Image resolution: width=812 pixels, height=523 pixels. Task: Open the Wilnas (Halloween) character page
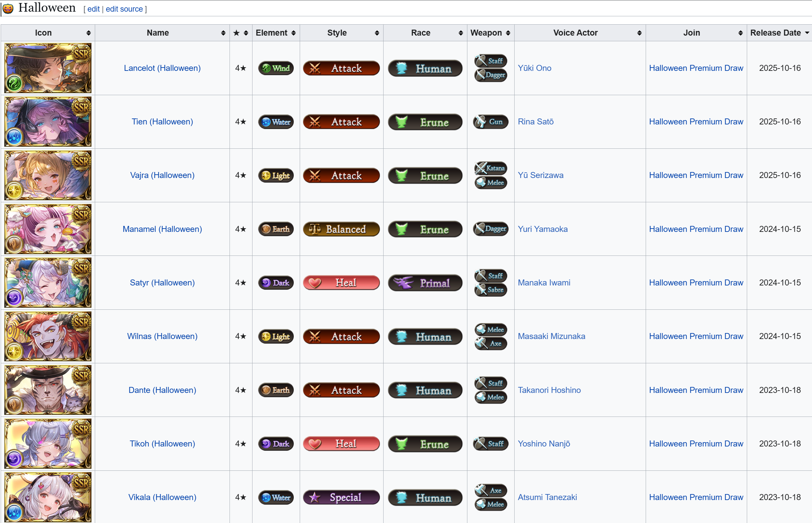coord(162,337)
